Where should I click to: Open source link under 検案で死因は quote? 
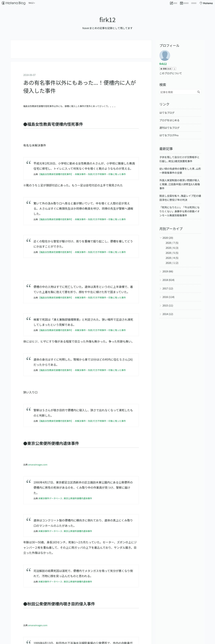point(82,330)
